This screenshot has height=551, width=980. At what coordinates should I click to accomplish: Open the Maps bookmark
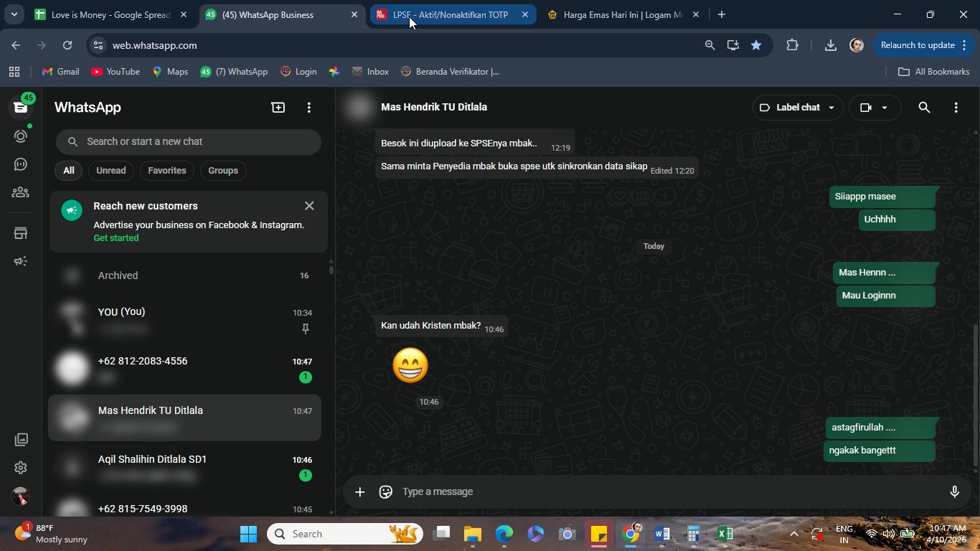(x=170, y=72)
